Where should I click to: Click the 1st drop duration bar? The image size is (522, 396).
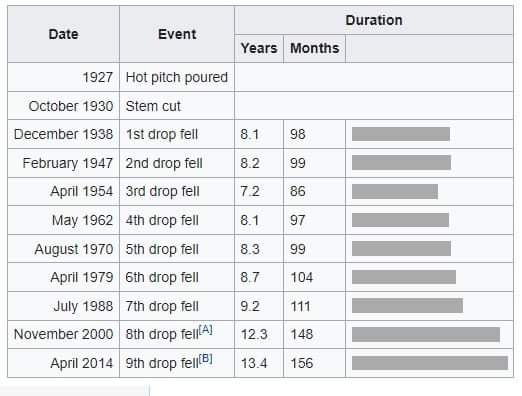pos(401,134)
